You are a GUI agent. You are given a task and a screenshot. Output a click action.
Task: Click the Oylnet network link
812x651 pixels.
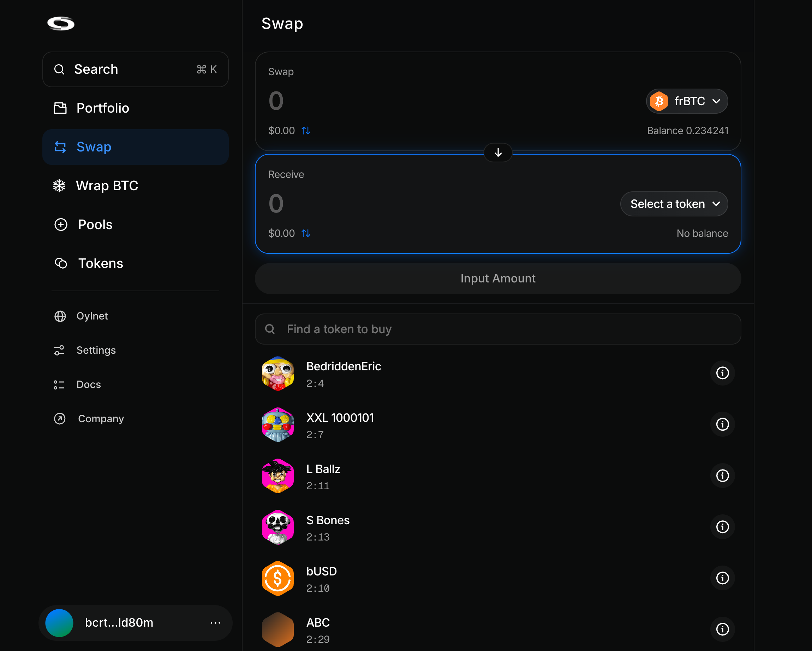[92, 316]
